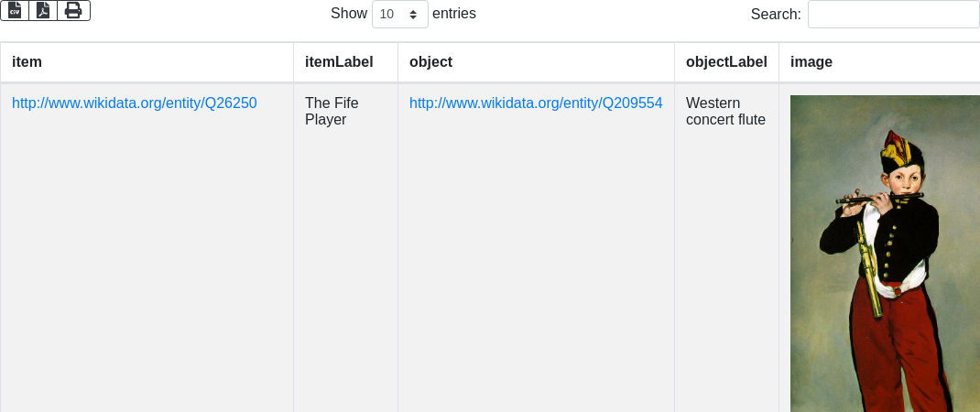
Task: Select The Fife Player label cell
Action: tap(332, 111)
